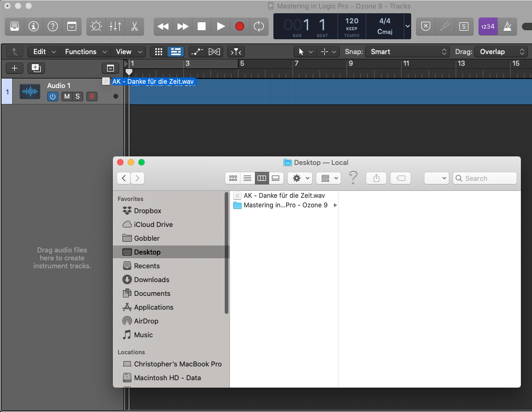Switch Finder to gallery view

click(276, 178)
